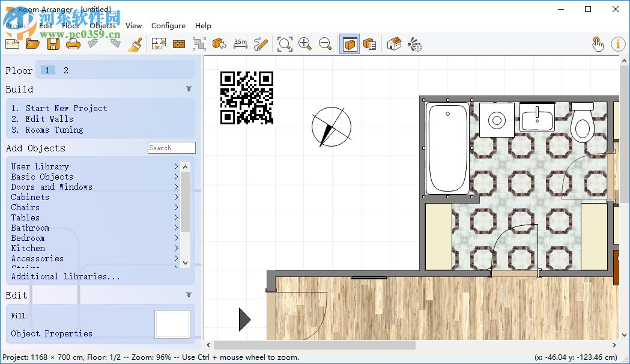Toggle the hand pan mode icon
The width and height of the screenshot is (630, 364).
(598, 44)
